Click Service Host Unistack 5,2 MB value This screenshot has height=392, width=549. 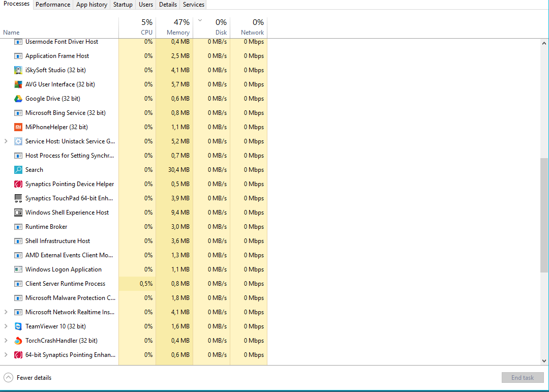pyautogui.click(x=180, y=141)
